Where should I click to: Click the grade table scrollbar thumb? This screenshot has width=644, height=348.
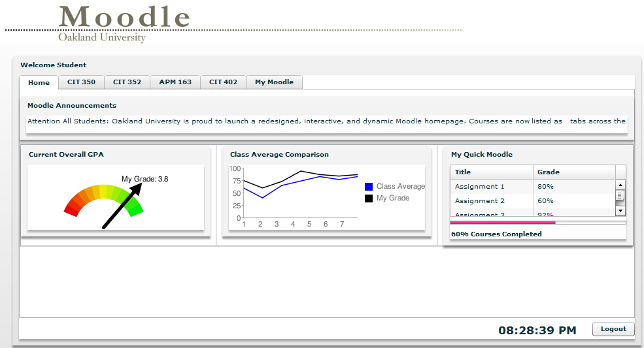tap(620, 195)
